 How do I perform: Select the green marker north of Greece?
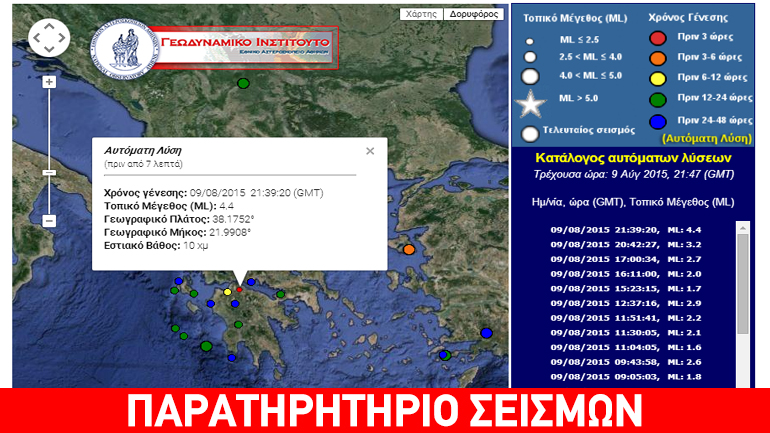point(243,83)
